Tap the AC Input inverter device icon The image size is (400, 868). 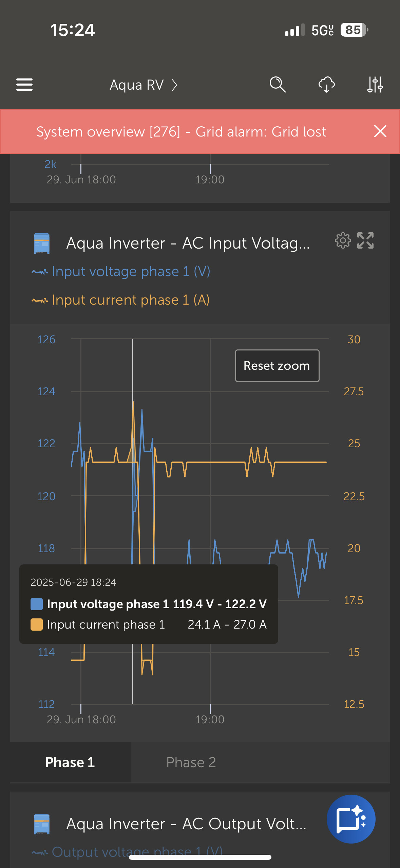(42, 243)
